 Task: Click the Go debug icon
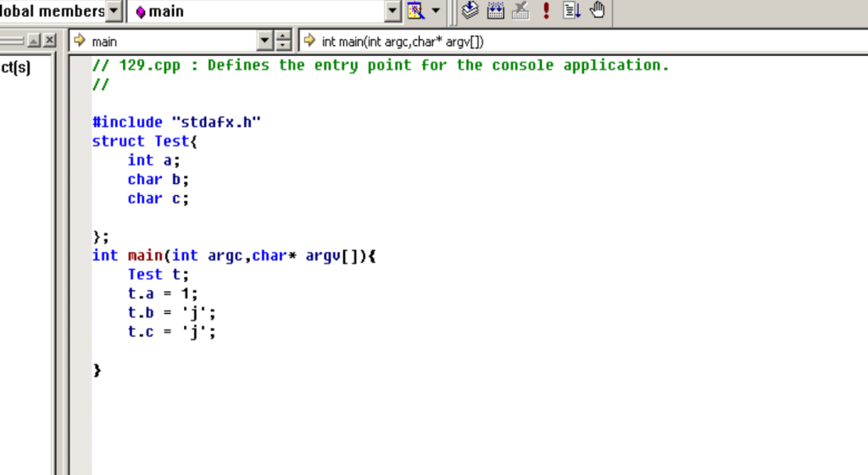coord(572,11)
